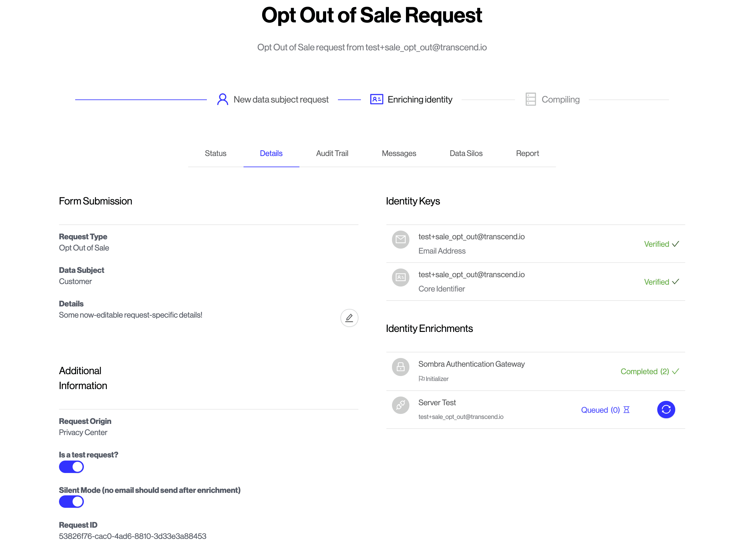Viewport: 738px width, 560px height.
Task: Open the Audit Trail tab
Action: (x=332, y=154)
